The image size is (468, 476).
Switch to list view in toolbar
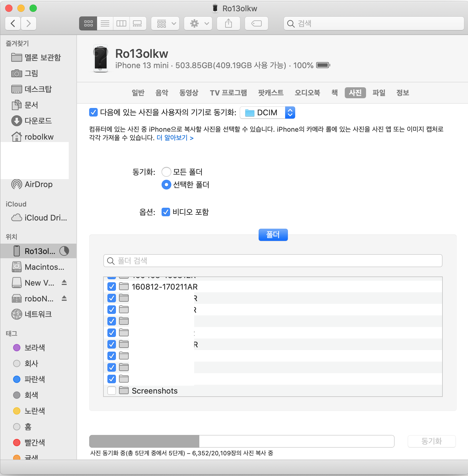[x=105, y=23]
